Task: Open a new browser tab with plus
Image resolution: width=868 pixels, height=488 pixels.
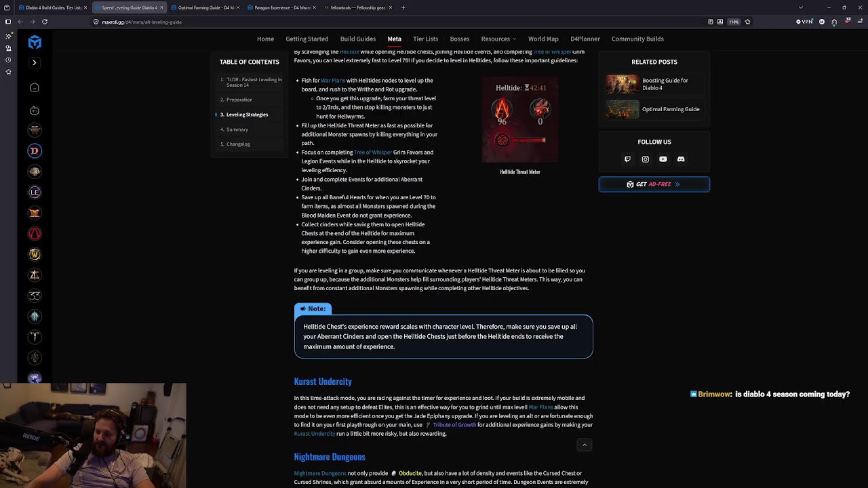Action: 403,7
